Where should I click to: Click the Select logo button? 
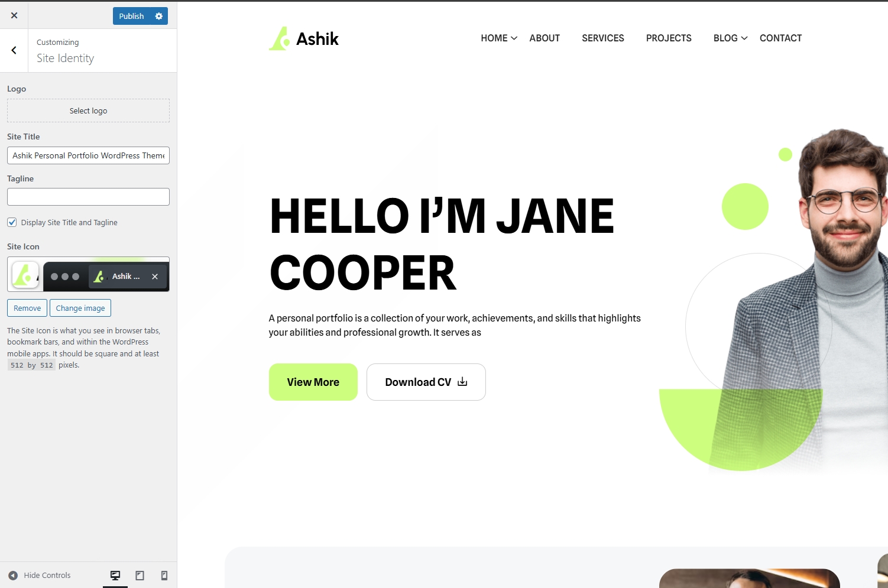tap(89, 111)
